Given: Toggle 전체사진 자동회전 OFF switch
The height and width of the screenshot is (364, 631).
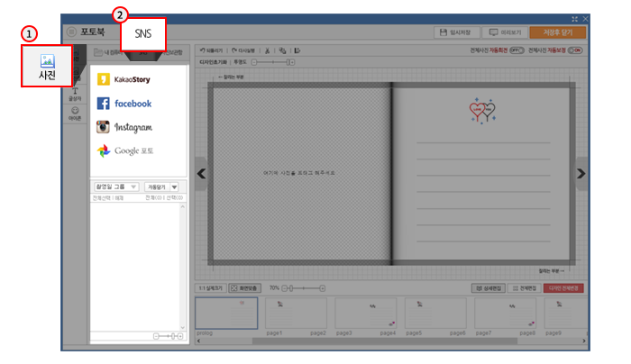Looking at the screenshot, I should point(517,50).
